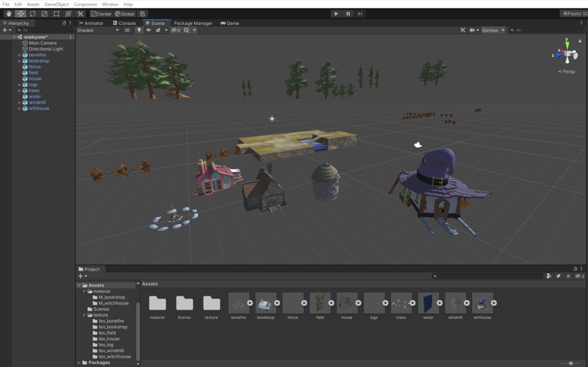Expand the bonefire object in Hierarchy
588x367 pixels.
20,55
